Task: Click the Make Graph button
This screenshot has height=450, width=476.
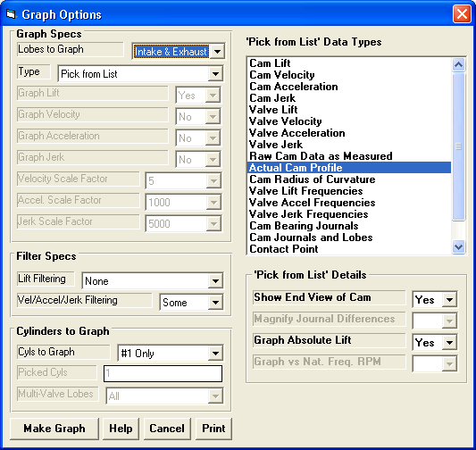Action: (54, 429)
